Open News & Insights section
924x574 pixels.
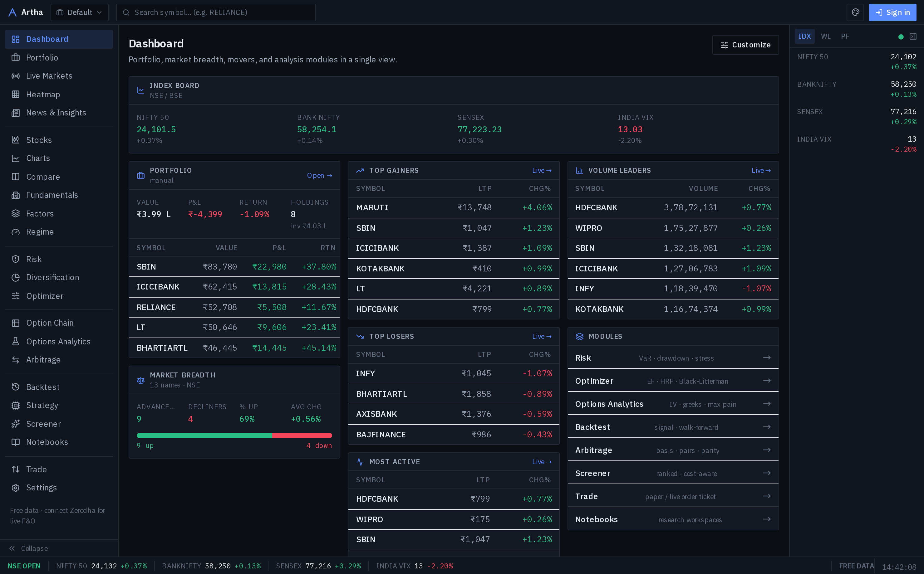(59, 113)
